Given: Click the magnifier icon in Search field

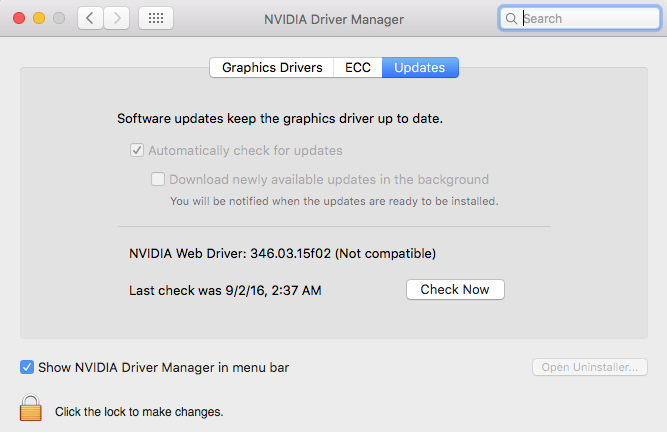Looking at the screenshot, I should point(511,19).
